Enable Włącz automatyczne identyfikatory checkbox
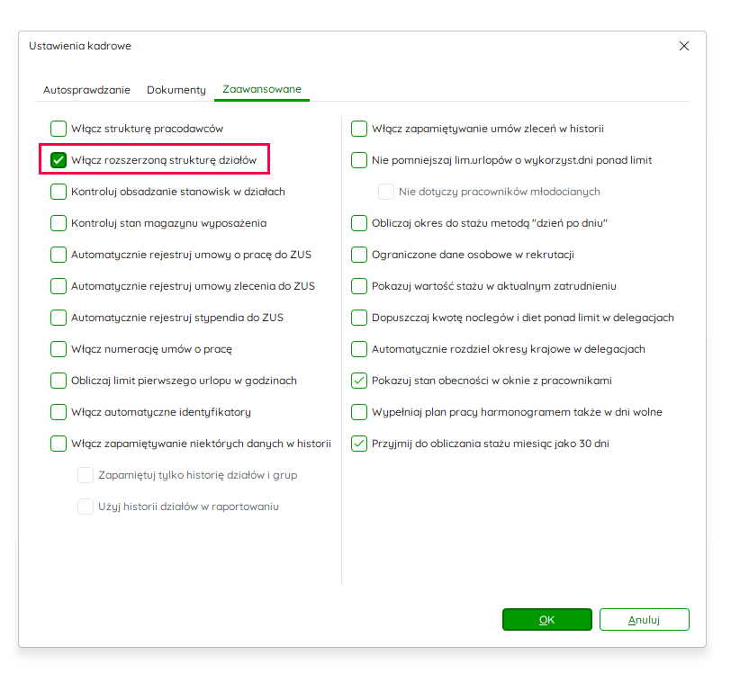Viewport: 749px width, 700px height. [x=59, y=412]
